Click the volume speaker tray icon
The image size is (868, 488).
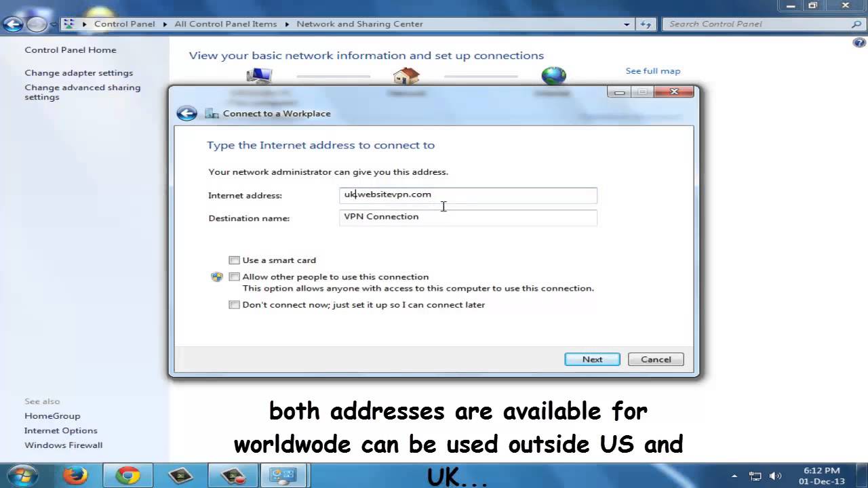click(x=776, y=476)
